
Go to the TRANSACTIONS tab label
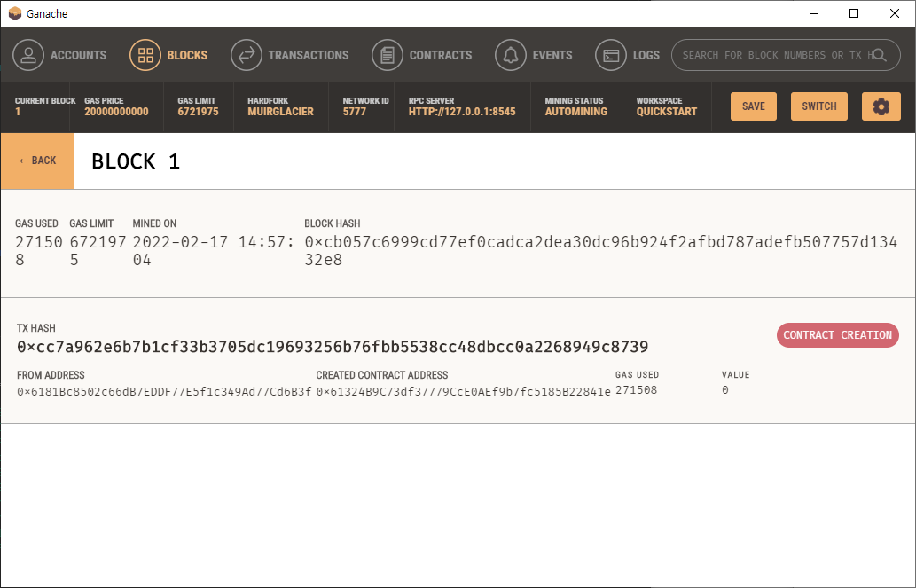309,55
